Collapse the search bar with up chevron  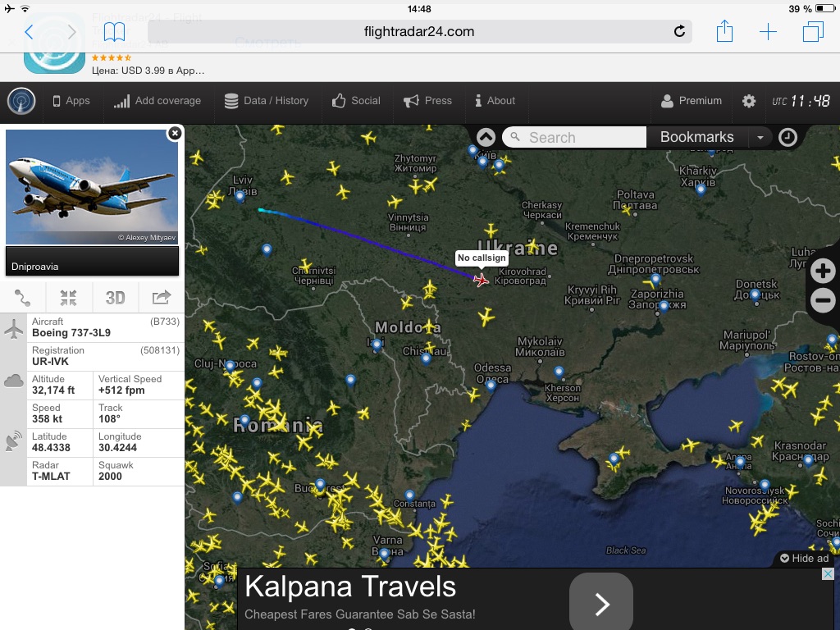pos(486,138)
